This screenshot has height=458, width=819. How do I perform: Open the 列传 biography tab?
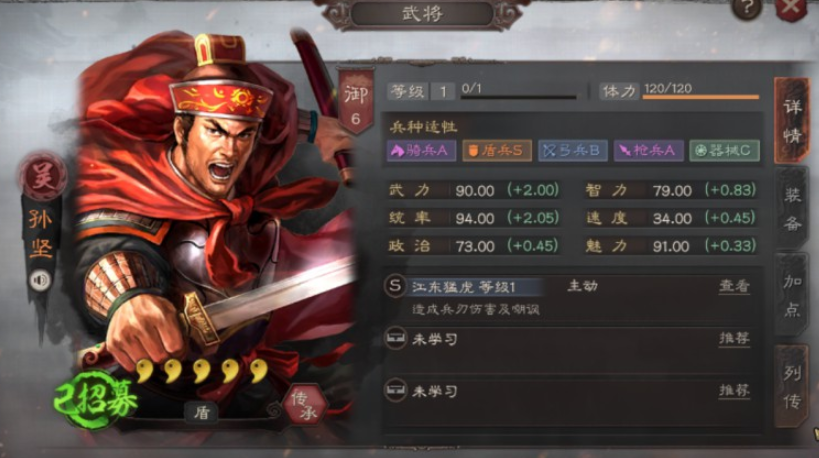[x=792, y=385]
